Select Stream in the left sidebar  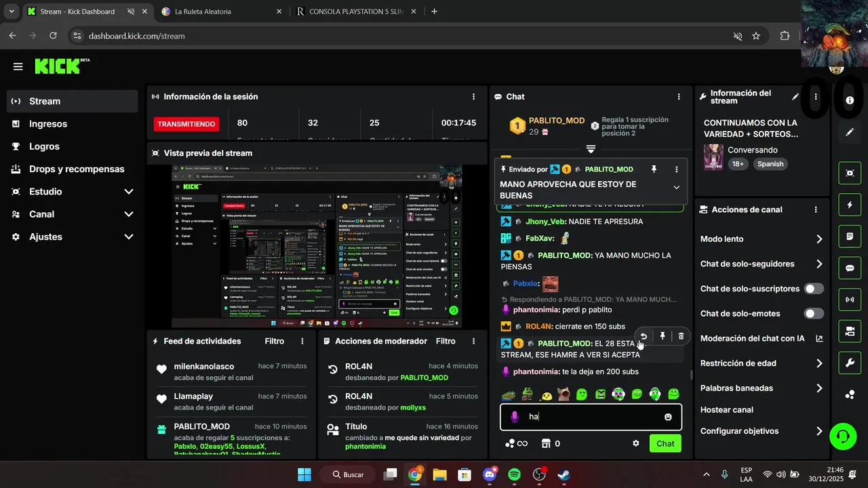click(73, 101)
